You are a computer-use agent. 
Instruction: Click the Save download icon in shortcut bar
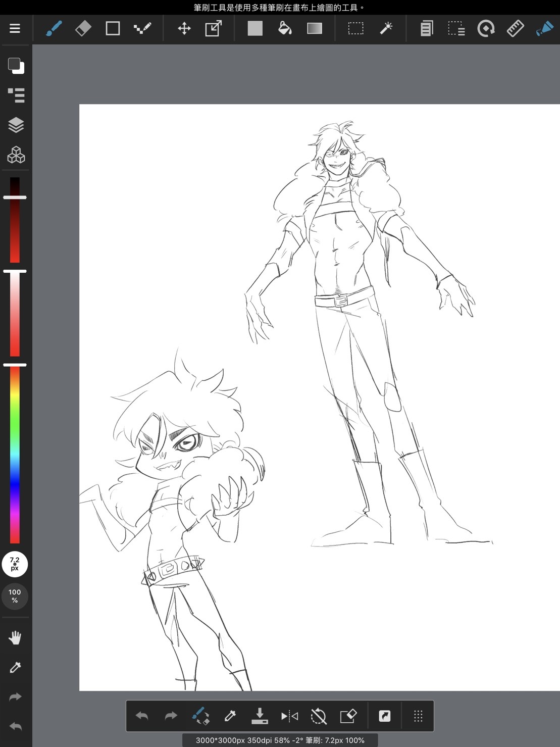pyautogui.click(x=260, y=716)
